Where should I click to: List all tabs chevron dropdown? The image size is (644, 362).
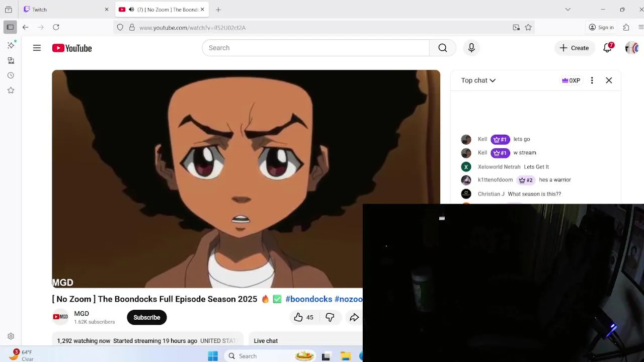pos(568,10)
